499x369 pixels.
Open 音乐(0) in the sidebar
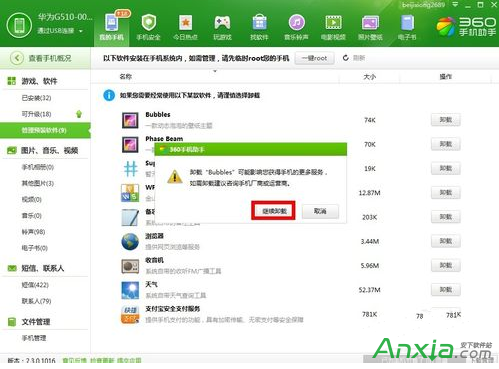coord(32,216)
